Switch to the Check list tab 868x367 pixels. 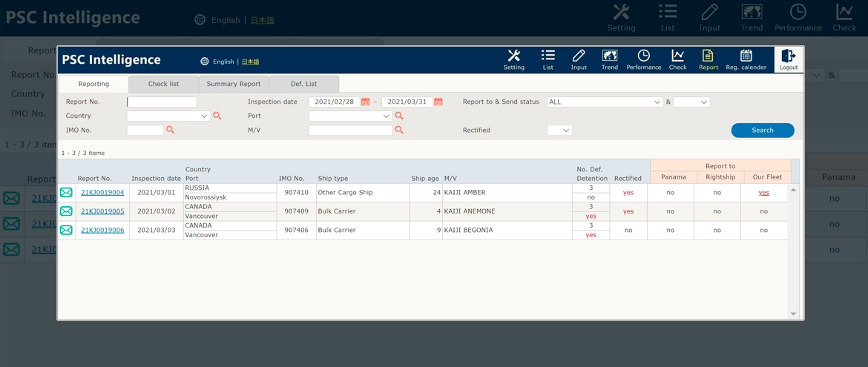click(x=163, y=84)
